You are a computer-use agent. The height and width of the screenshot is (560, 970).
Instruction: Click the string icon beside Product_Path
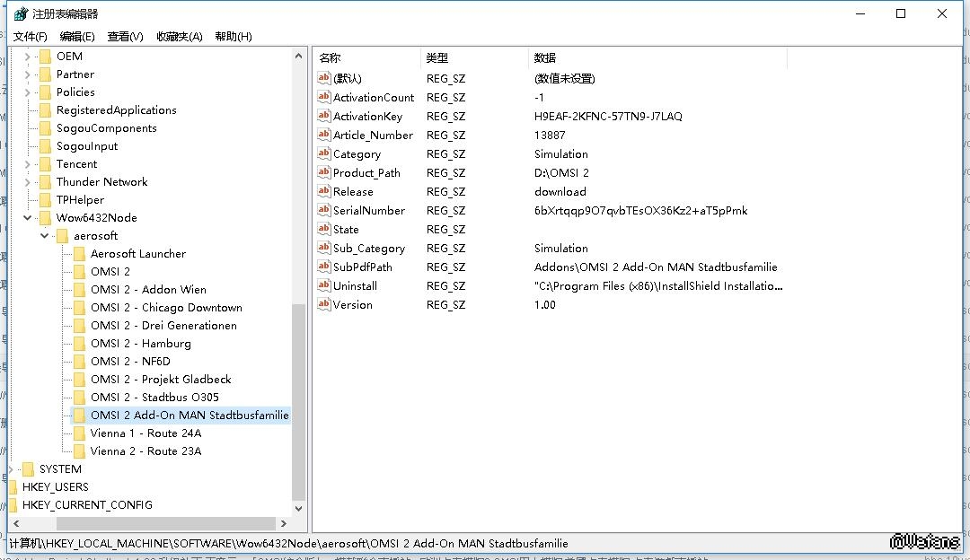(324, 173)
